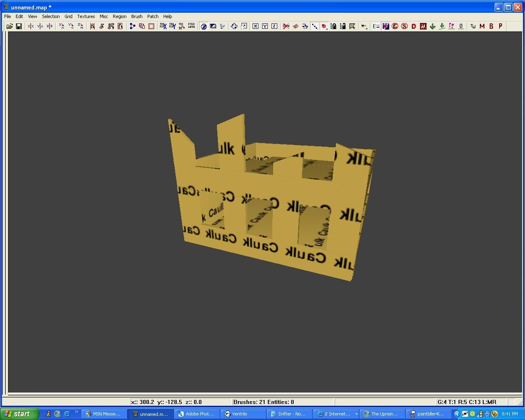Click the Cycle Layer toolbar icon
The height and width of the screenshot is (420, 525).
tap(192, 26)
